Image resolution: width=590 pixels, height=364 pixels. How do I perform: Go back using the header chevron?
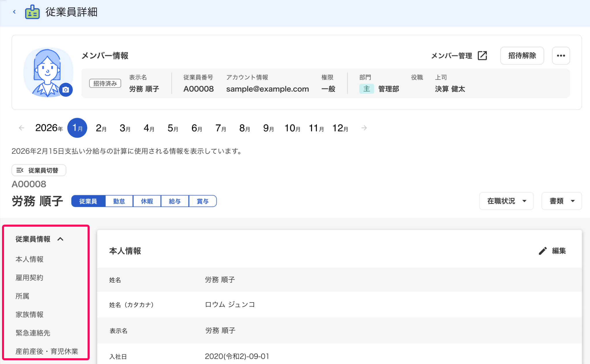point(14,12)
